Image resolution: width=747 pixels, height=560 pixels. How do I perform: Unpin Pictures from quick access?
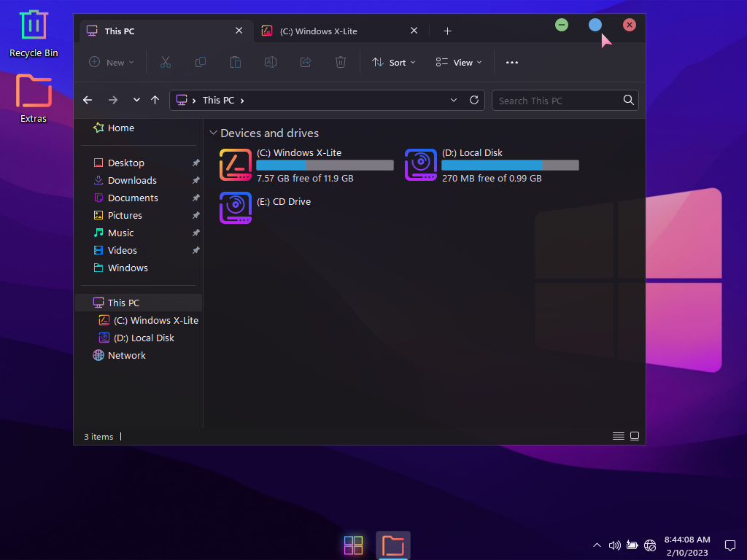pyautogui.click(x=196, y=215)
